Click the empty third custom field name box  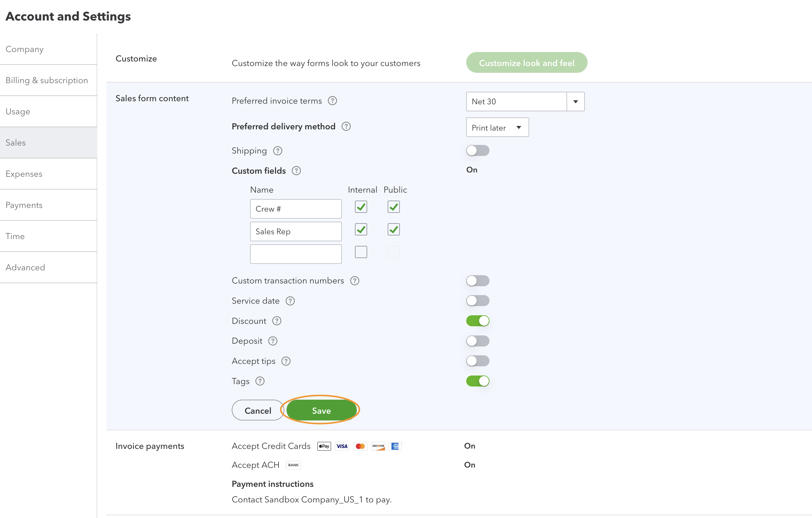click(x=295, y=254)
